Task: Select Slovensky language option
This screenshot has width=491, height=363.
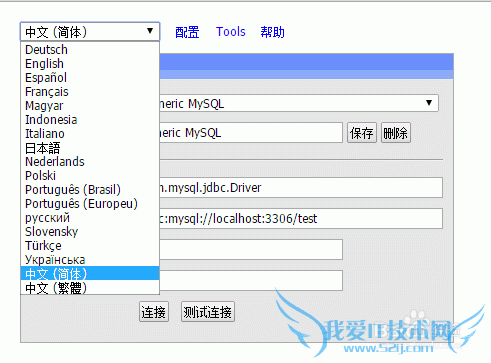Action: point(90,231)
